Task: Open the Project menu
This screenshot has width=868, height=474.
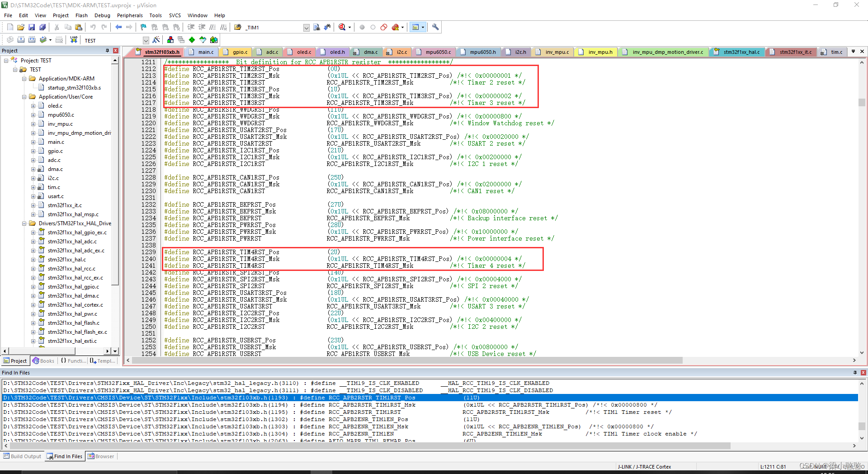Action: point(61,15)
